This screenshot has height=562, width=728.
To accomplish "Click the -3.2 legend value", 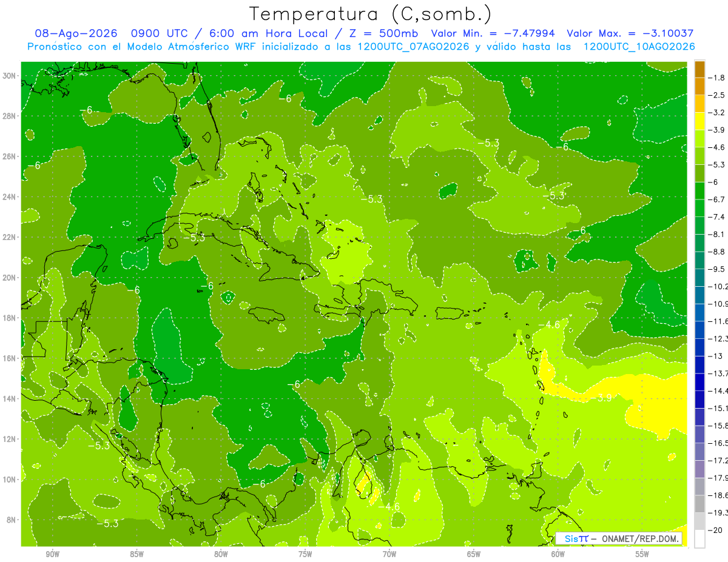I will [x=716, y=113].
